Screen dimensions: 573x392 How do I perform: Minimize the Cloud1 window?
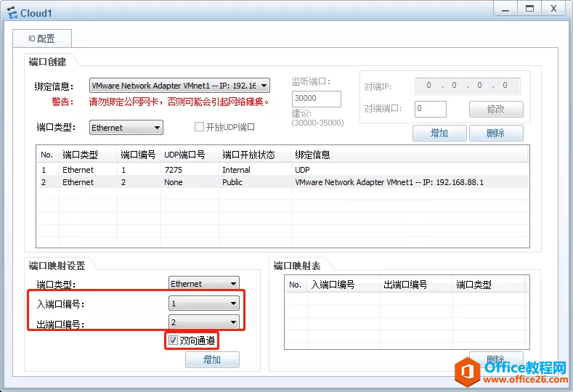[505, 9]
